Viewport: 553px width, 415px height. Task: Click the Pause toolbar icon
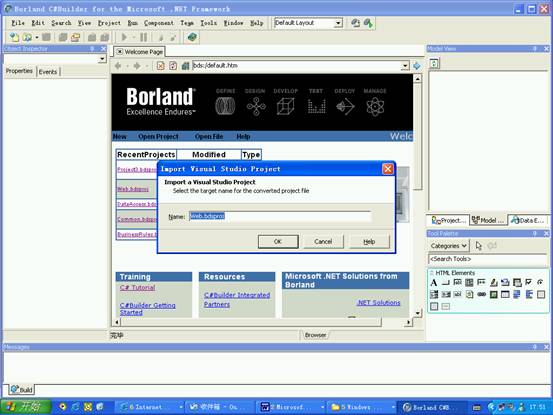[143, 37]
